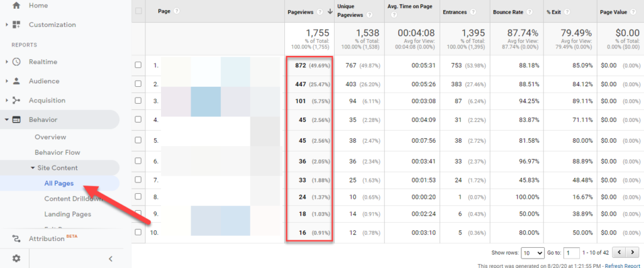Click the Audience person icon
This screenshot has width=644, height=268.
tap(16, 81)
